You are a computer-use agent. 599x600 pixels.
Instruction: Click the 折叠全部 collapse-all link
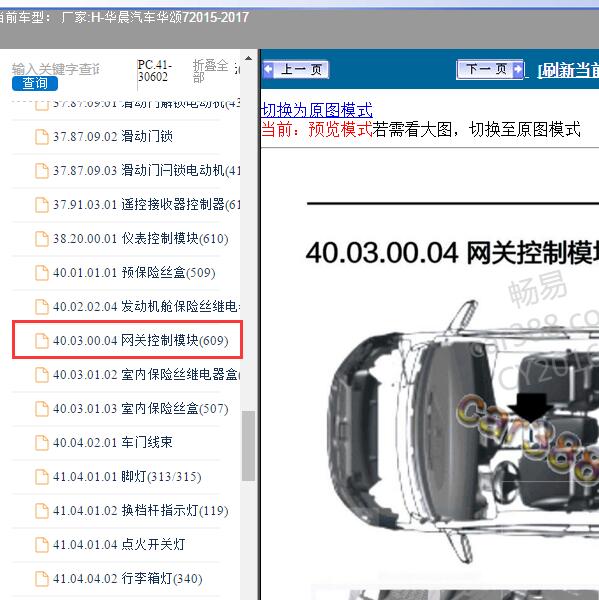[x=210, y=71]
